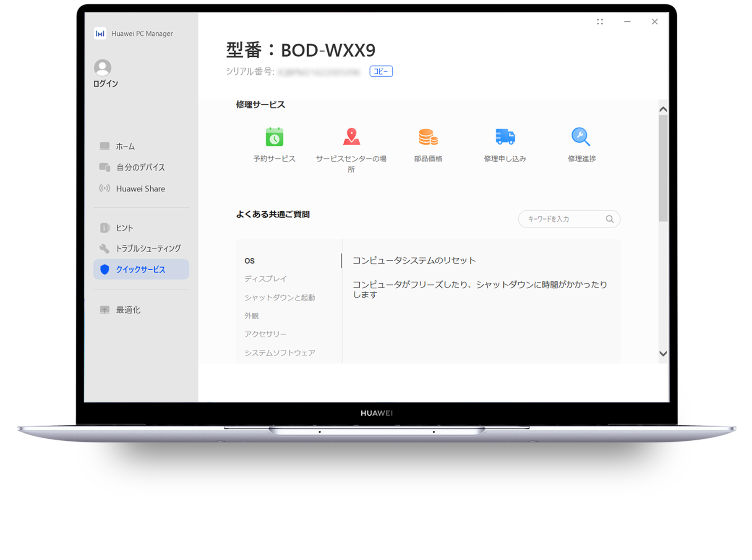Screen dimensions: 752x560
Task: Close the PC Manager window
Action: (655, 22)
